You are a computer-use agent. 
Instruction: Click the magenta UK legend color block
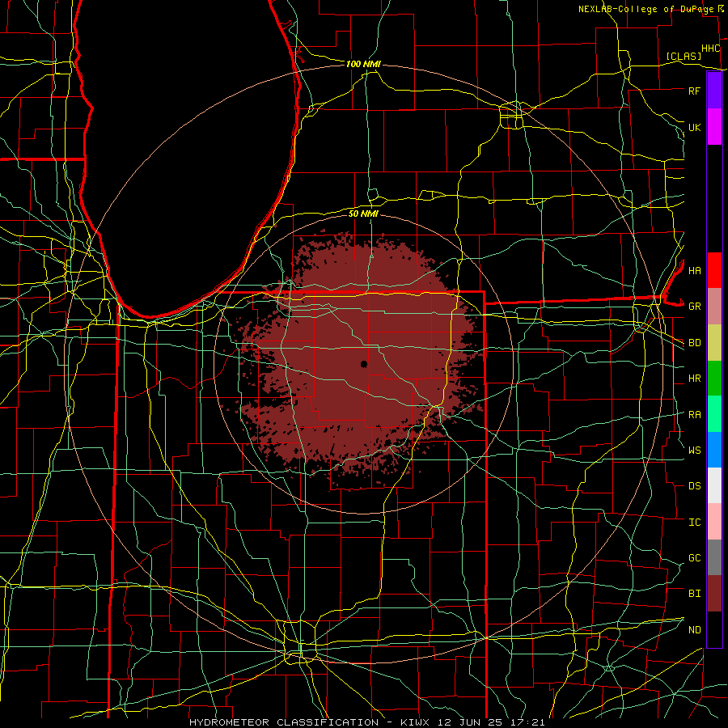click(714, 127)
